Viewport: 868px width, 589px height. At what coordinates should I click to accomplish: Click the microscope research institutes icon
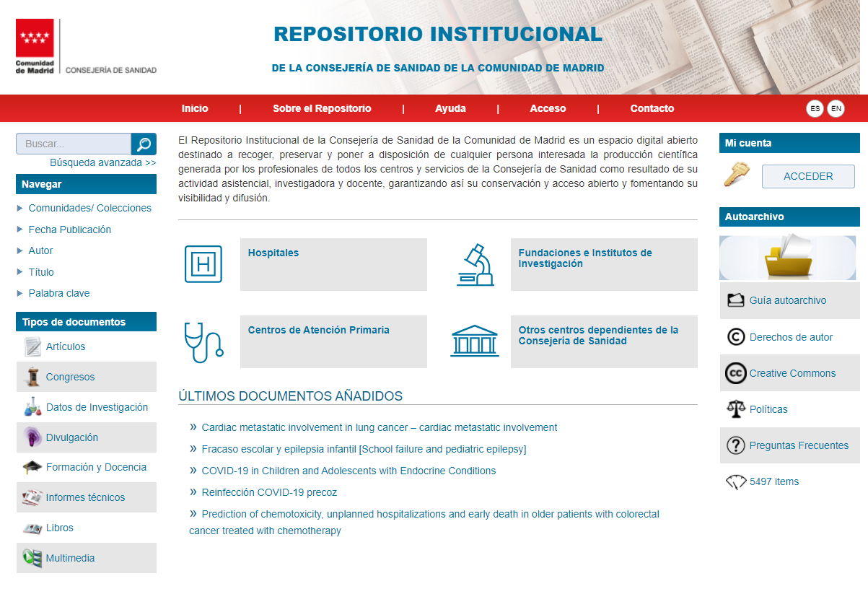tap(475, 264)
